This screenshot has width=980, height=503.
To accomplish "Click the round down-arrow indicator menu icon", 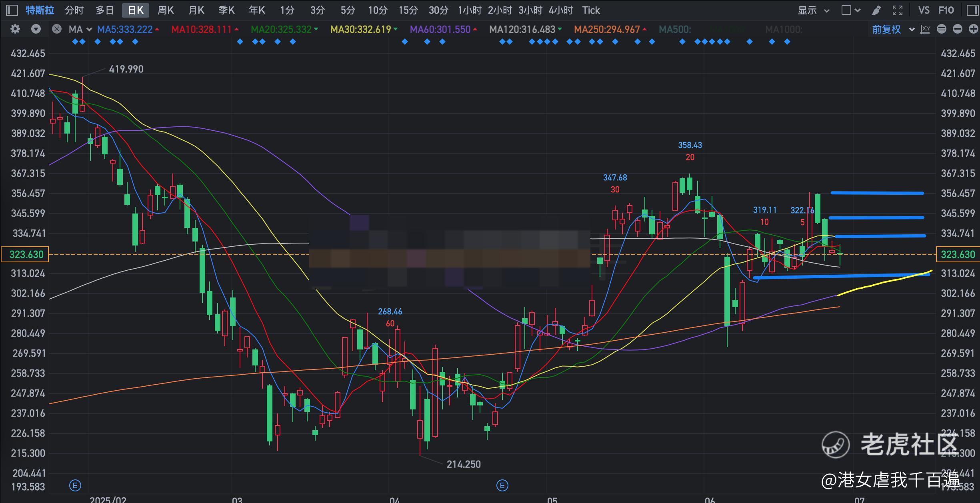I will [36, 29].
